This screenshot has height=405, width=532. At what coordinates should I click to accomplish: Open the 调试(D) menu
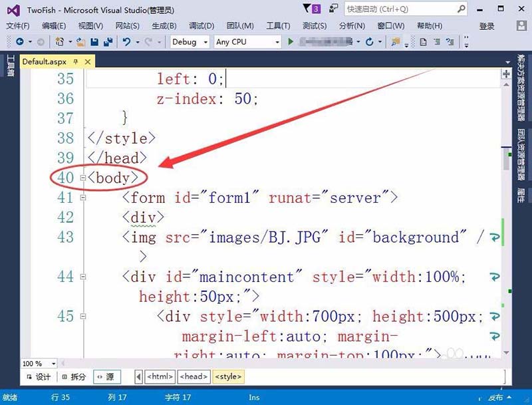[201, 26]
